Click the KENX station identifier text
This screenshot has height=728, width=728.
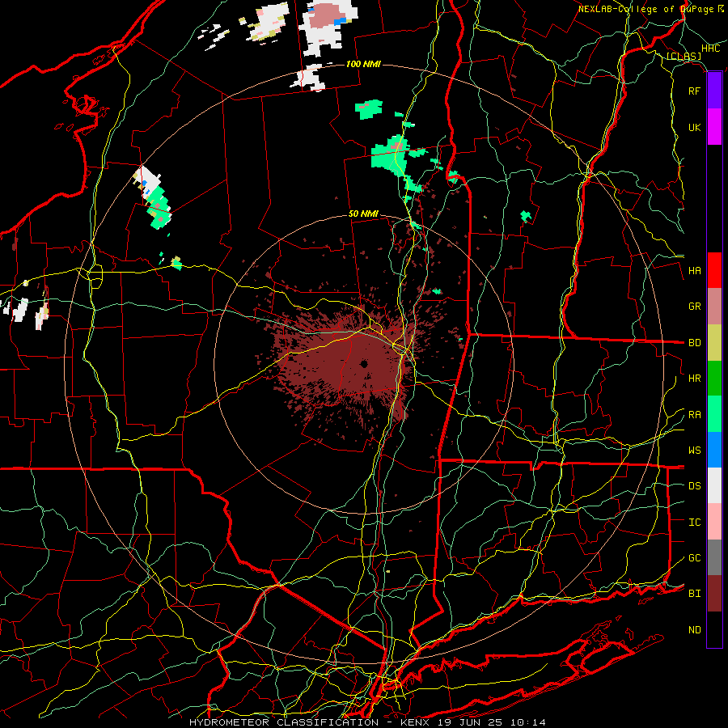click(416, 722)
